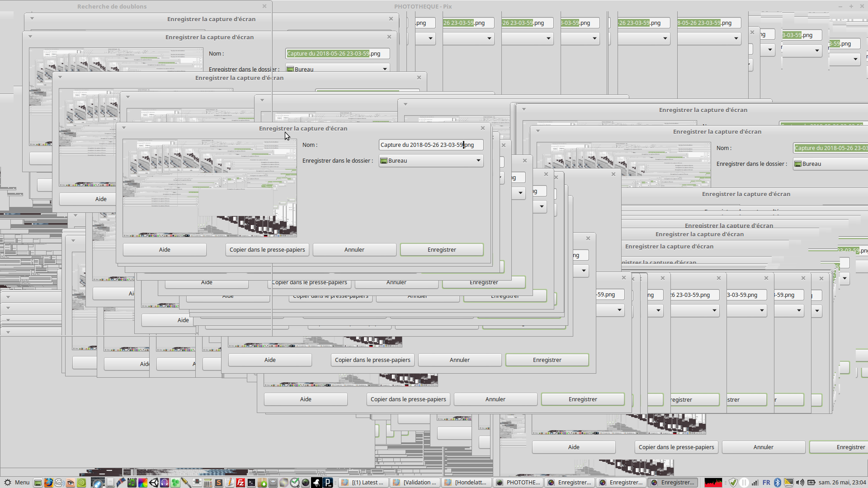Click Annuler in the frontmost dialog

click(x=354, y=249)
